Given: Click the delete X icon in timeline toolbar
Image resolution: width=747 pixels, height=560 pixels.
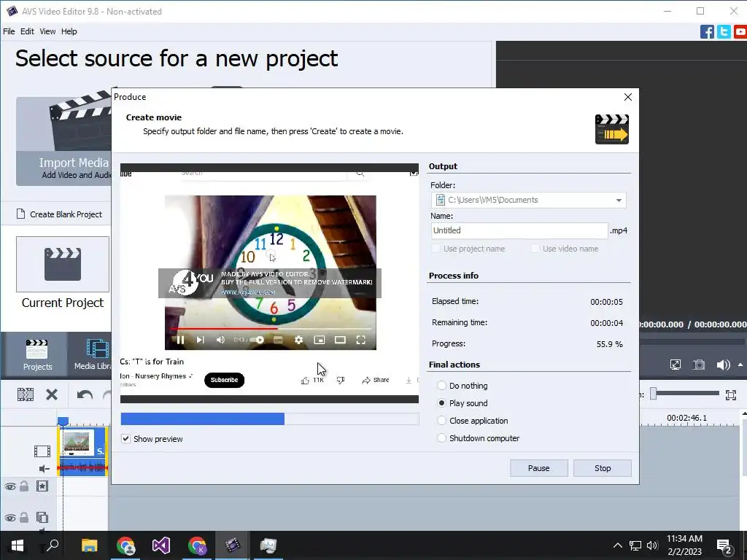Looking at the screenshot, I should [52, 394].
